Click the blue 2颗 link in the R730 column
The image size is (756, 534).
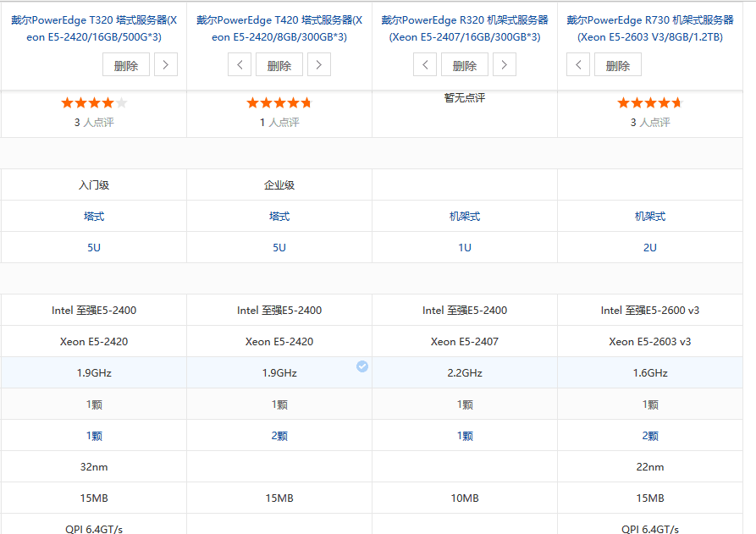[x=650, y=436]
